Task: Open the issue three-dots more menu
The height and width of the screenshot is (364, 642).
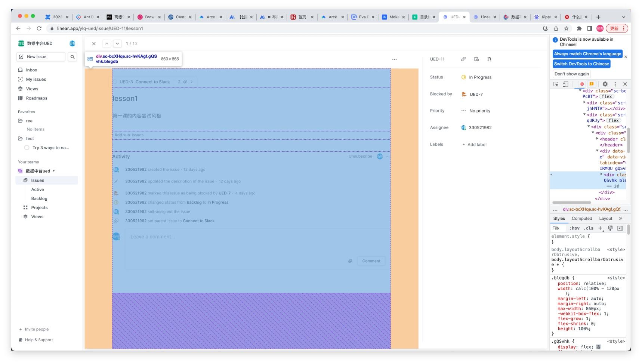Action: (394, 59)
